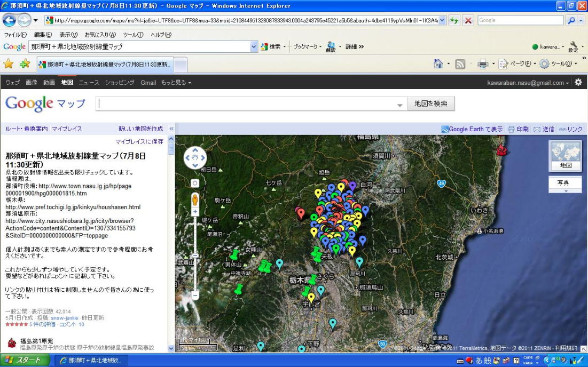Expand the もっと見る menu
Screen dimensions: 588x367
point(176,82)
